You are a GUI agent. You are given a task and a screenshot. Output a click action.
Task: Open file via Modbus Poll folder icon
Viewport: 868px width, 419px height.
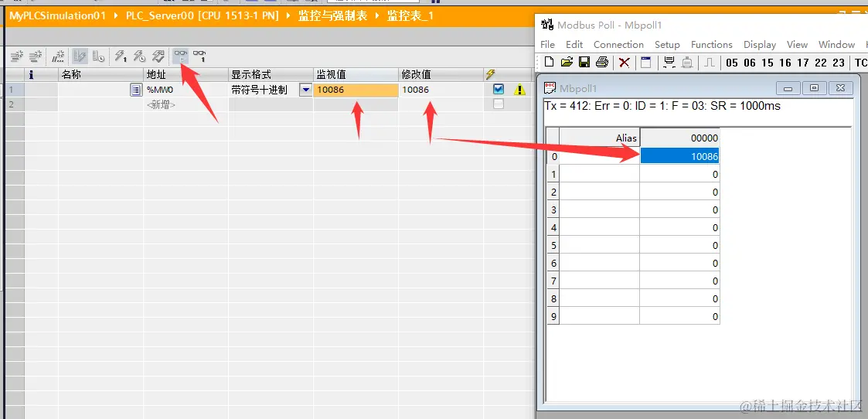coord(566,62)
